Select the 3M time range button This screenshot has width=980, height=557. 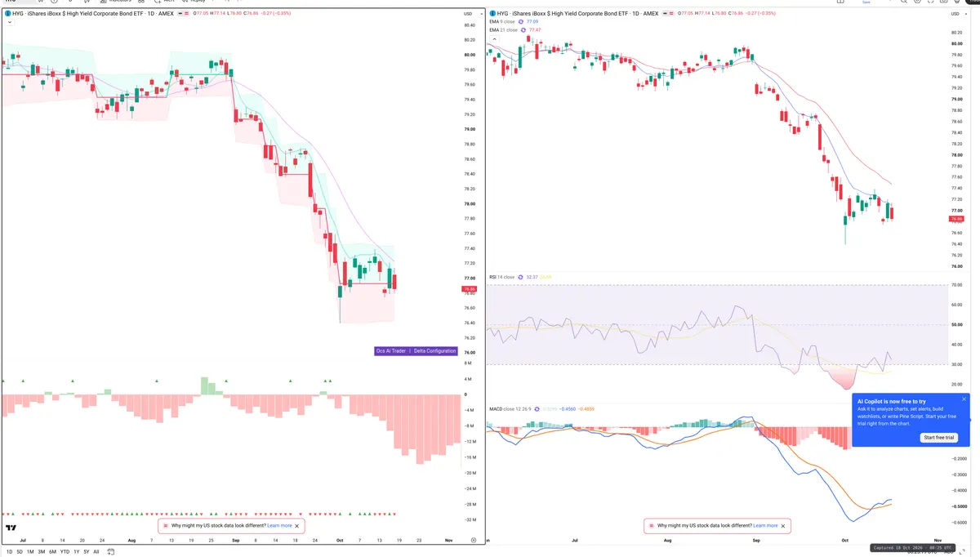[x=42, y=552]
